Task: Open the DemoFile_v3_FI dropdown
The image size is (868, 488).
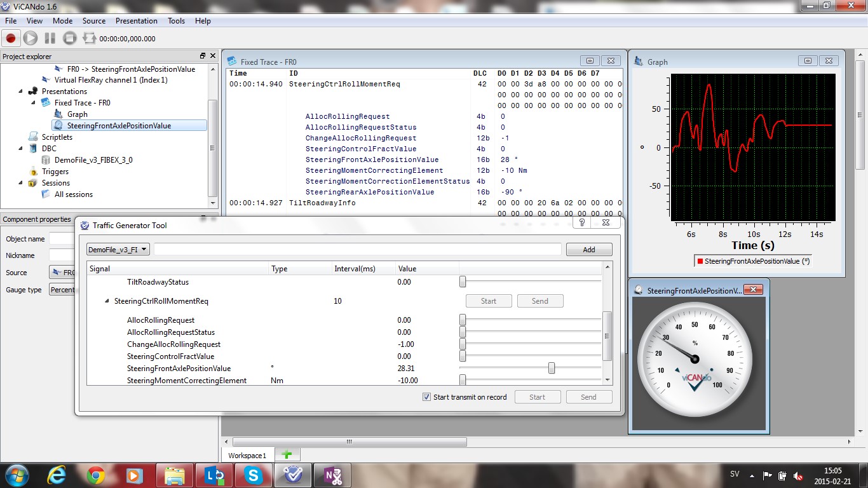Action: pyautogui.click(x=118, y=250)
